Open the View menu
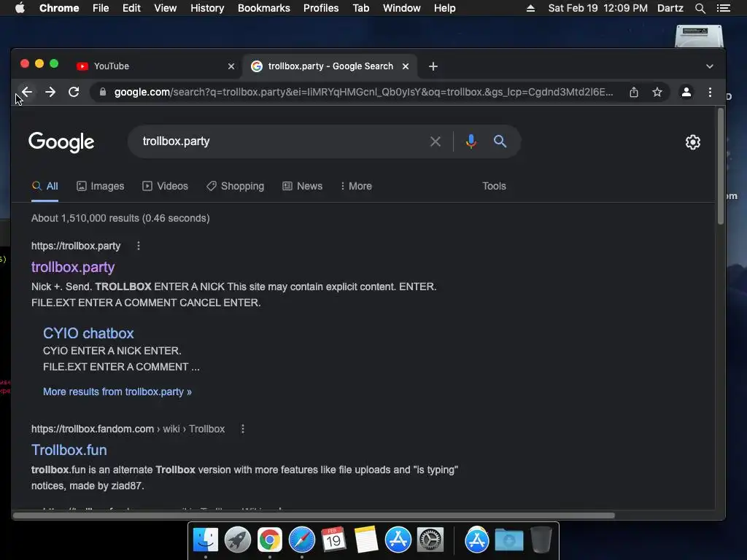Viewport: 747px width, 560px height. [166, 8]
